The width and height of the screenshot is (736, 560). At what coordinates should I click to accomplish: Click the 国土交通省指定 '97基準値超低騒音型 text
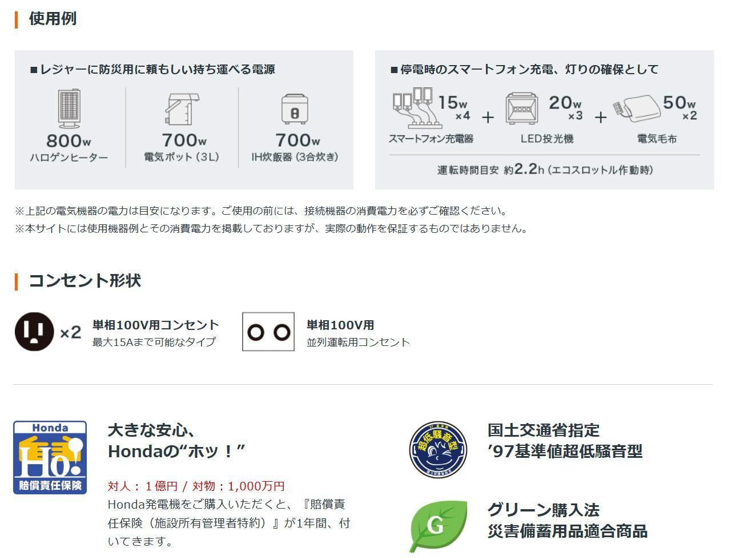565,440
